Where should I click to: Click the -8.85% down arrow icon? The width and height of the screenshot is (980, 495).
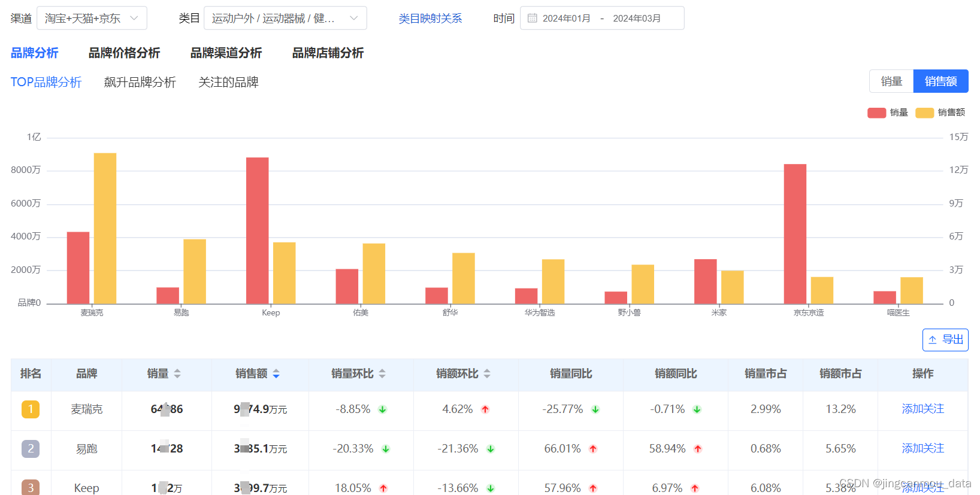point(382,409)
